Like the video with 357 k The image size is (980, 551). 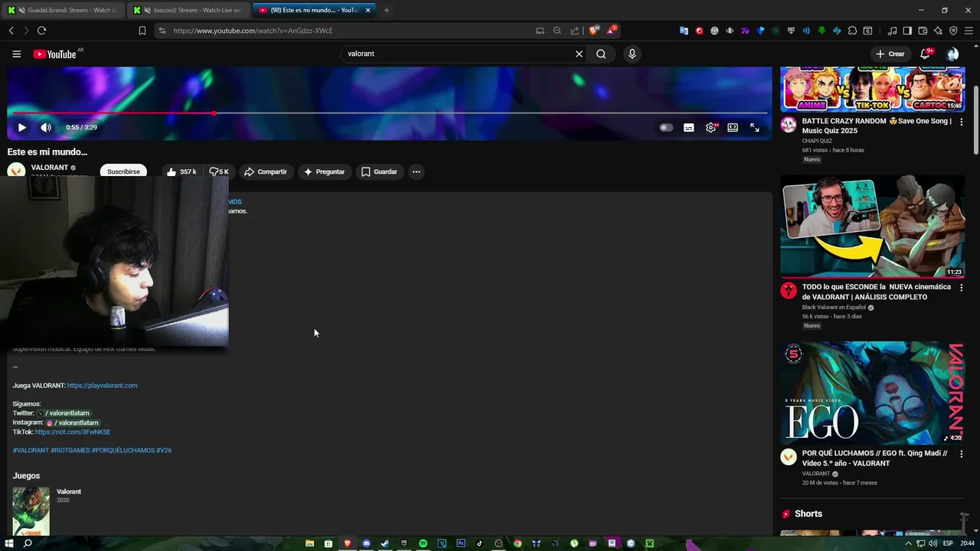(181, 171)
